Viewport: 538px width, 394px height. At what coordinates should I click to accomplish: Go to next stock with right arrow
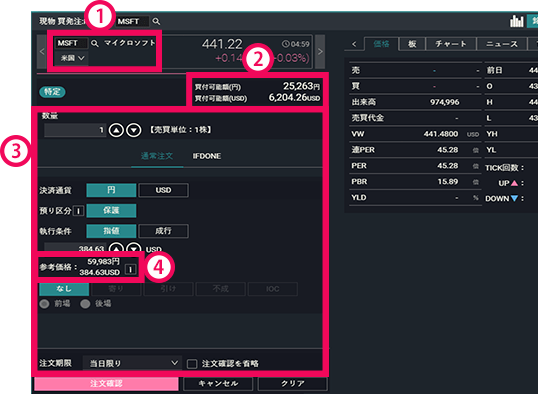click(x=320, y=51)
